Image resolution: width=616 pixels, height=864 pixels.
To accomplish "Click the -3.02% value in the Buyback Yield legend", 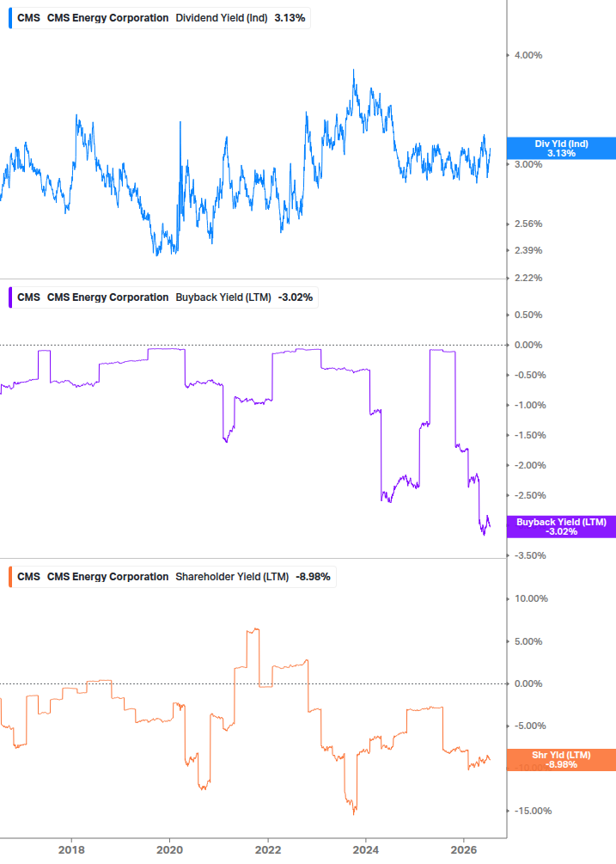I will tap(295, 297).
